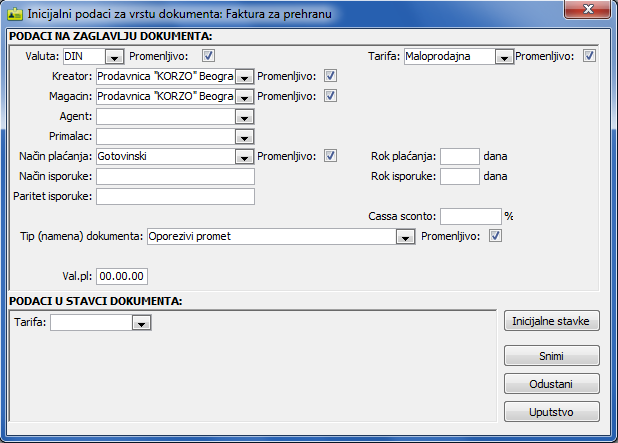Open the Način plaćanja Gotovinski dropdown
The height and width of the screenshot is (443, 618).
tap(243, 157)
